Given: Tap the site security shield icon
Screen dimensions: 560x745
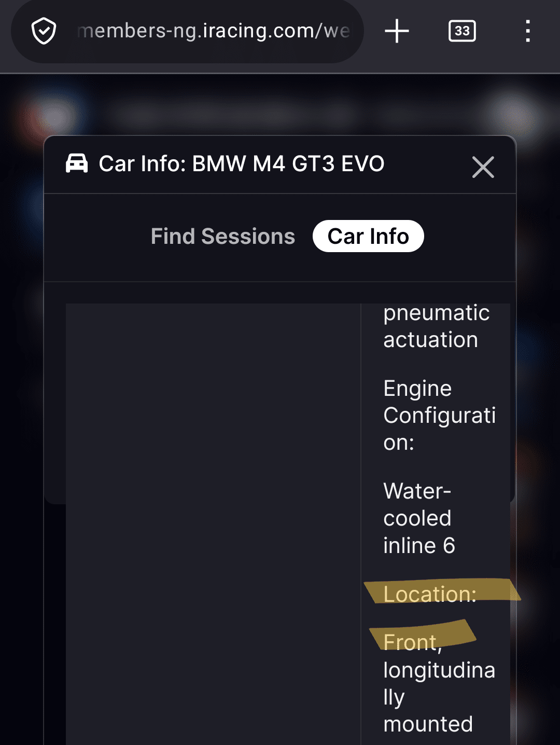Looking at the screenshot, I should point(44,31).
